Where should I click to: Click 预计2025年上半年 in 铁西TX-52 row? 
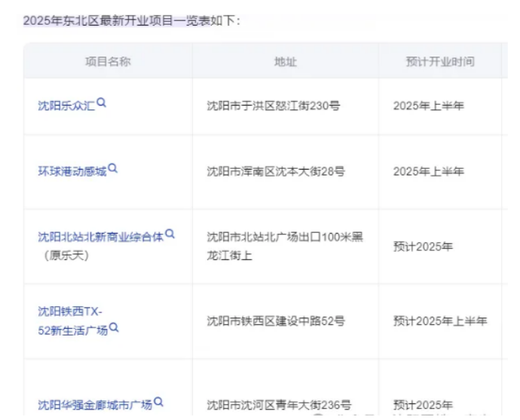coord(440,320)
